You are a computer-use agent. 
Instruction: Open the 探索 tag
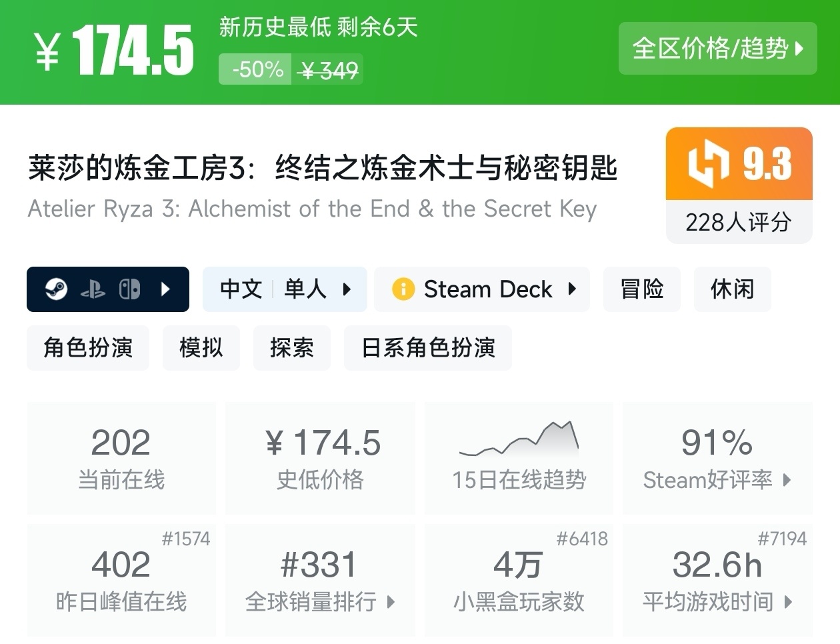point(291,348)
